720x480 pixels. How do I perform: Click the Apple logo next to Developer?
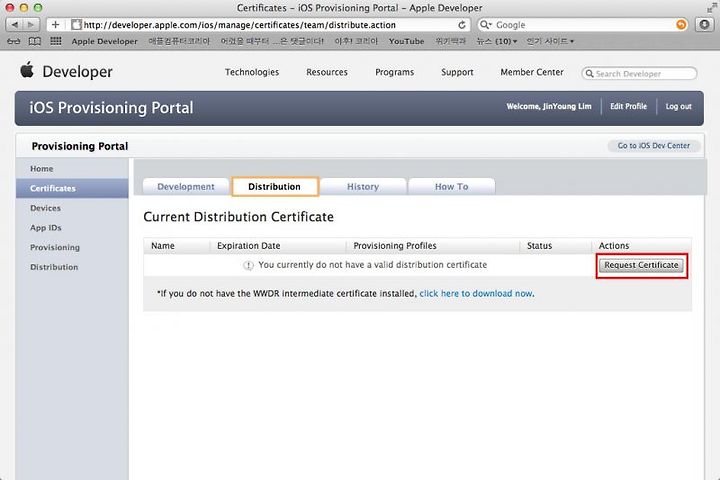click(27, 70)
